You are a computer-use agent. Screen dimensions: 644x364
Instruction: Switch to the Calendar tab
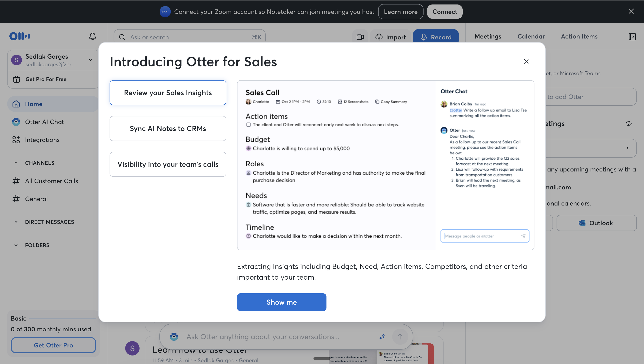pos(531,36)
